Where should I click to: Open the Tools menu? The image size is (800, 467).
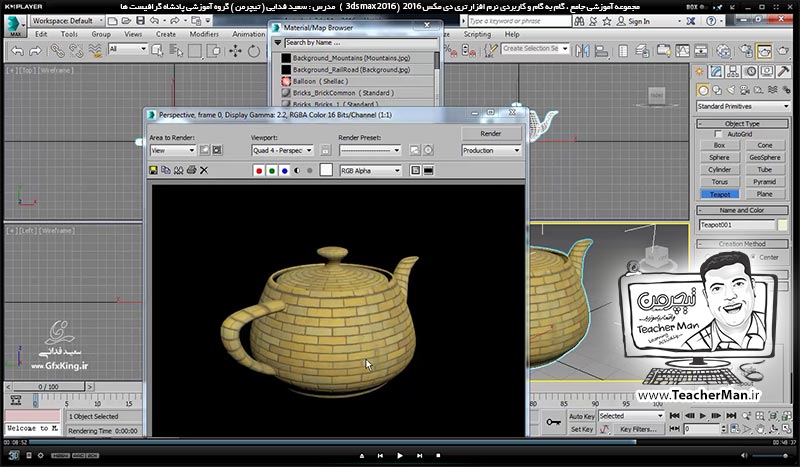[69, 34]
